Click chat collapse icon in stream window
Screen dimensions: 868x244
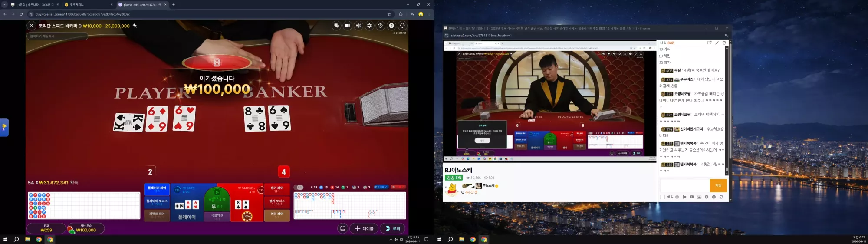coord(717,43)
